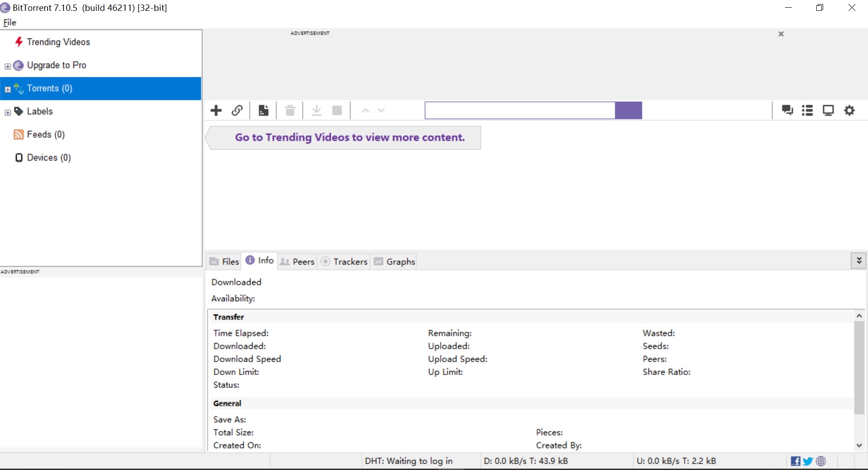The height and width of the screenshot is (470, 868).
Task: Click the Feeds RSS icon
Action: pos(19,134)
